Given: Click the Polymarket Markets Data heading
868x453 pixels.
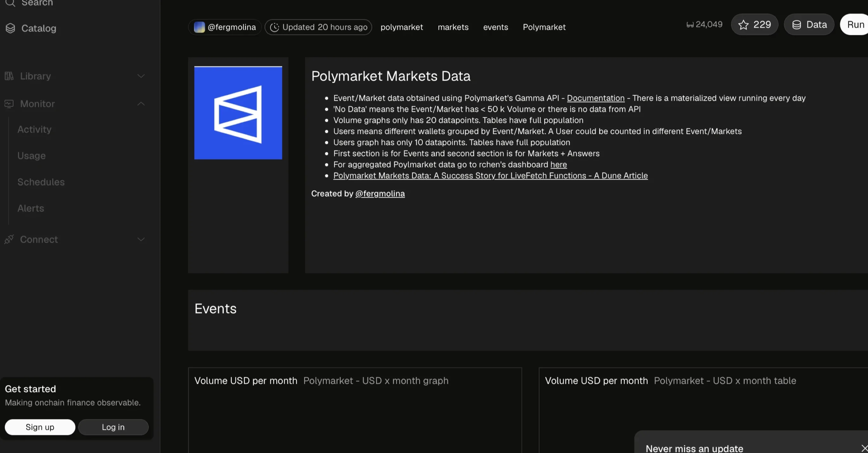Looking at the screenshot, I should coord(391,76).
